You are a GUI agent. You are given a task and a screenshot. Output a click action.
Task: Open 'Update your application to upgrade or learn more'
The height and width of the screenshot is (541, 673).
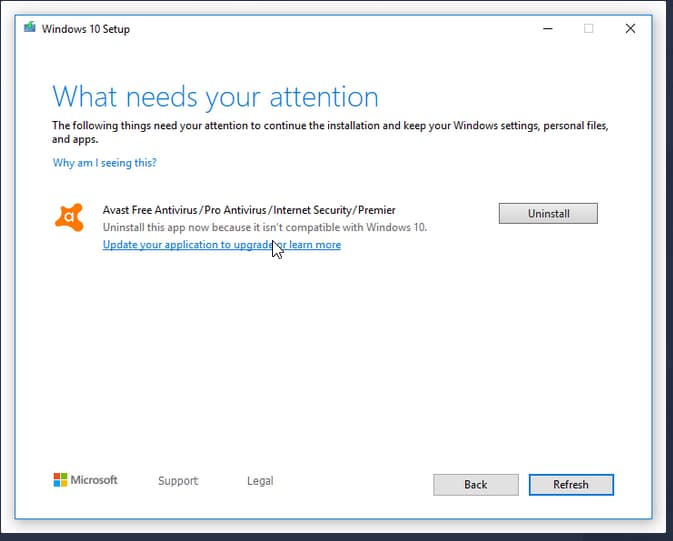coord(222,245)
